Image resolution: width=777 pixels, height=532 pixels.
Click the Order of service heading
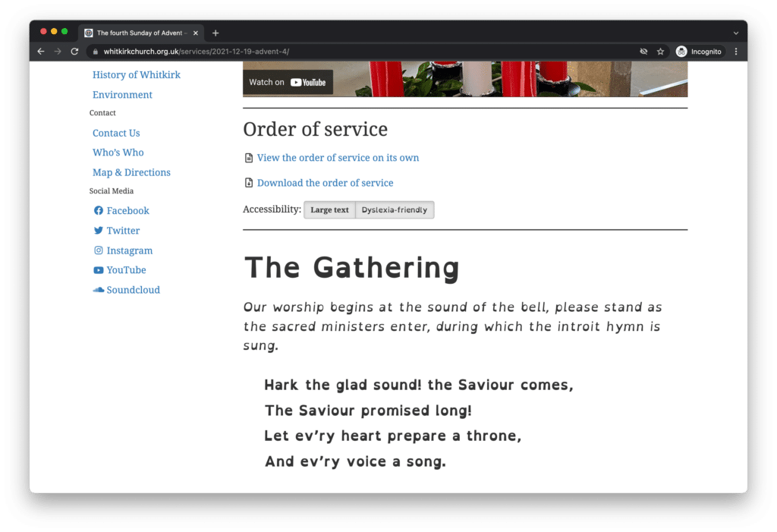(x=315, y=130)
